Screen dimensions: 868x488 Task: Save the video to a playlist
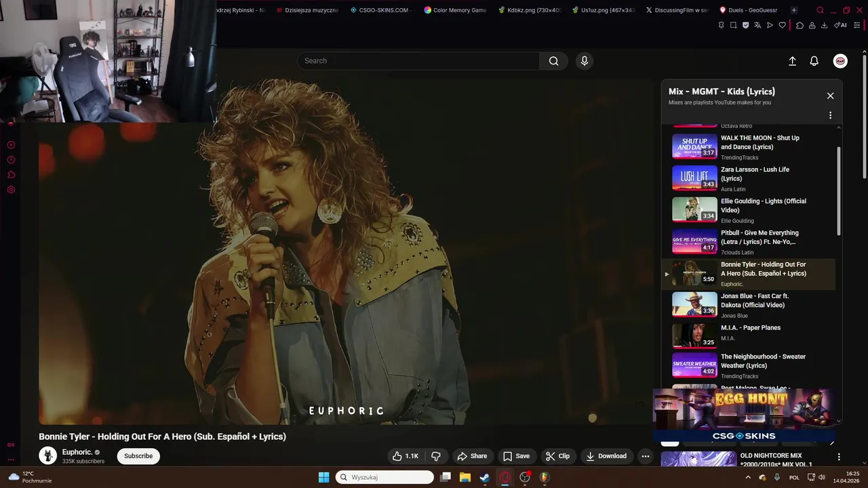pyautogui.click(x=516, y=456)
